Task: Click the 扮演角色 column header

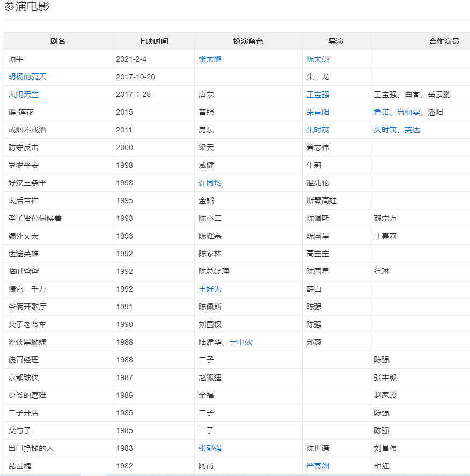Action: point(248,41)
